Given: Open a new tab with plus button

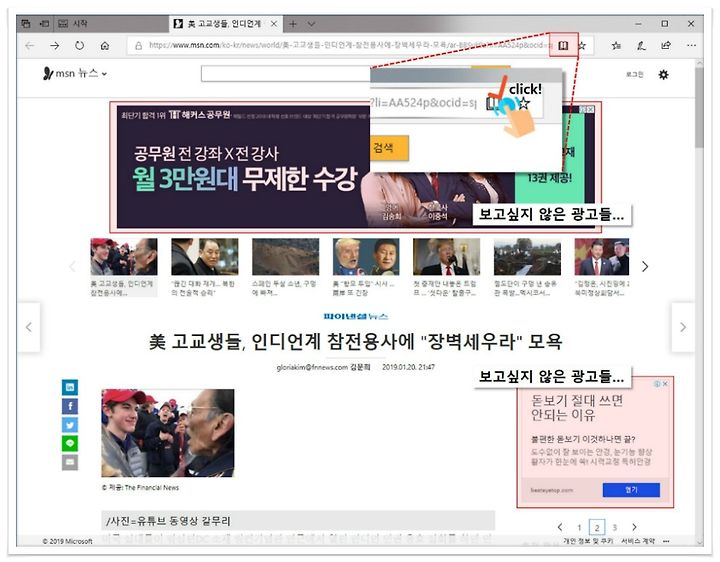Looking at the screenshot, I should coord(293,23).
